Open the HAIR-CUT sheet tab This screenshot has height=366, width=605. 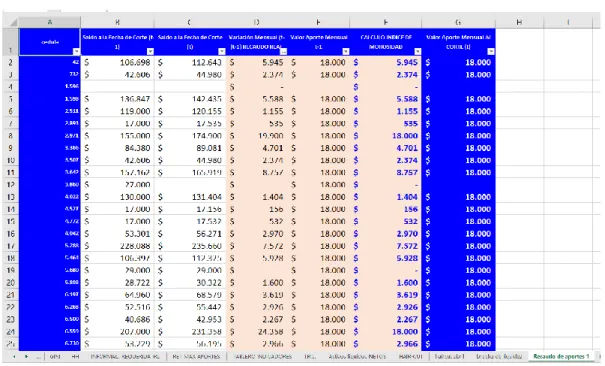(411, 356)
